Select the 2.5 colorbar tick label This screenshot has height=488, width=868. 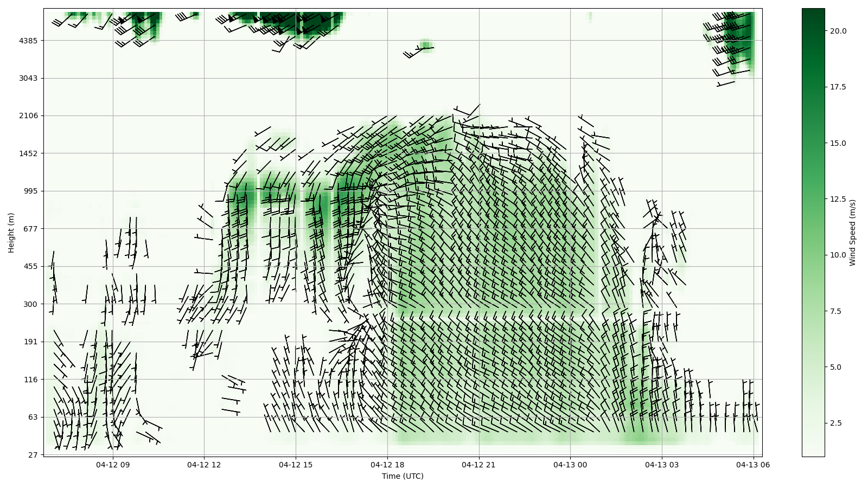835,423
